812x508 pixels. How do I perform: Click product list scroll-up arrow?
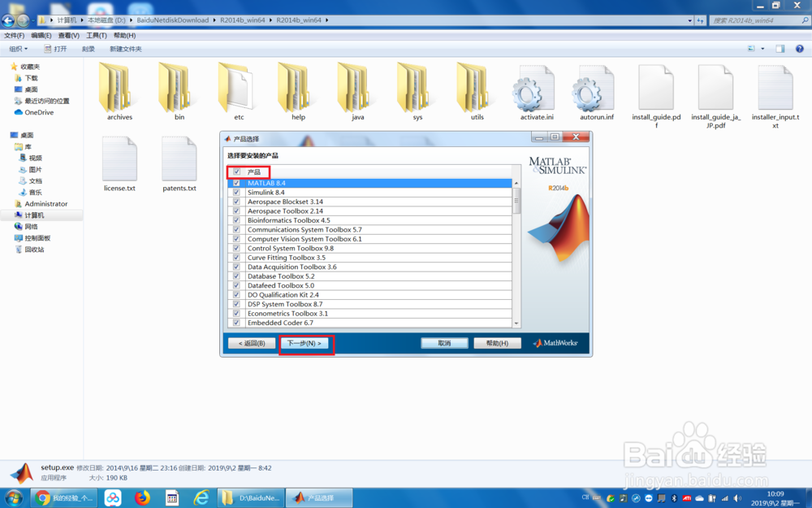(516, 184)
